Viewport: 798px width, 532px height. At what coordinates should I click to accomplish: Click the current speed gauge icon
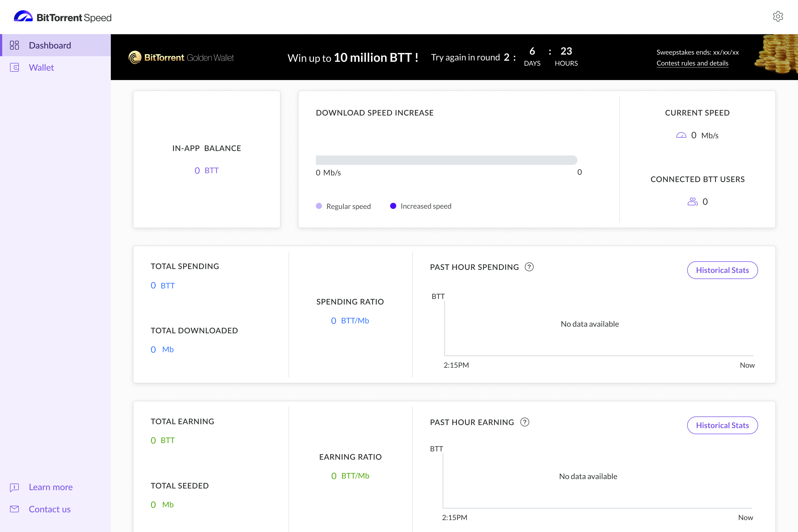[681, 135]
